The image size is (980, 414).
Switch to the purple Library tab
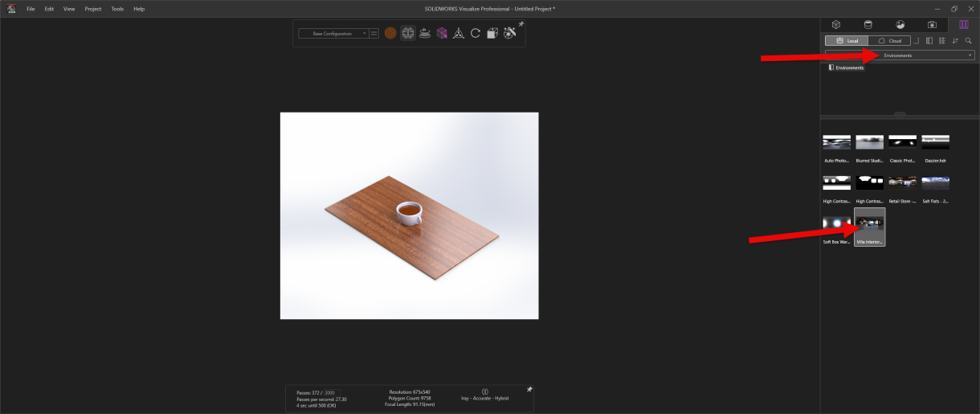[x=964, y=24]
